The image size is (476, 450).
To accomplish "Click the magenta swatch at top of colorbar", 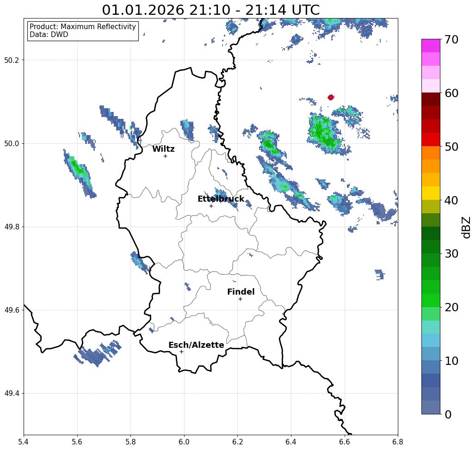I will (x=431, y=46).
